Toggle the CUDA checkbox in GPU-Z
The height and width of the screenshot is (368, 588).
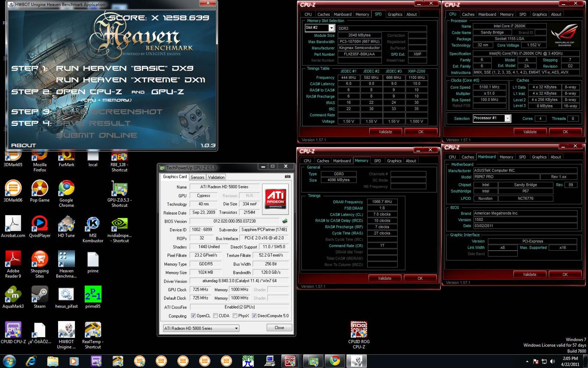(x=215, y=316)
